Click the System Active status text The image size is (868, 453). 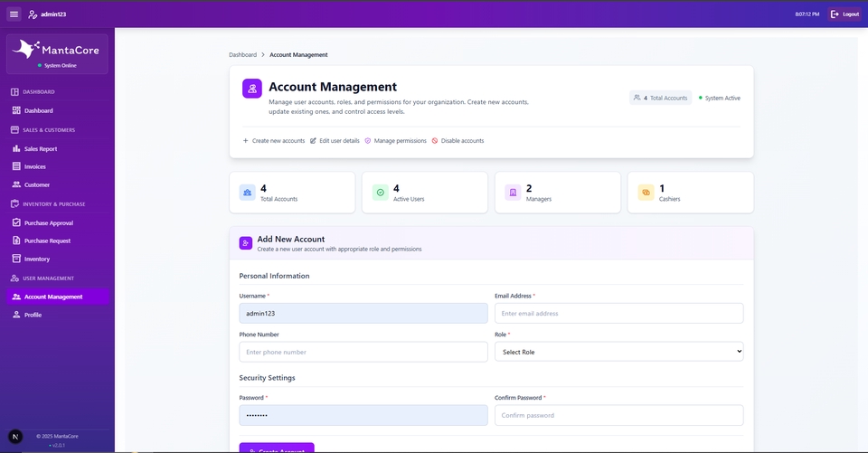pyautogui.click(x=722, y=98)
